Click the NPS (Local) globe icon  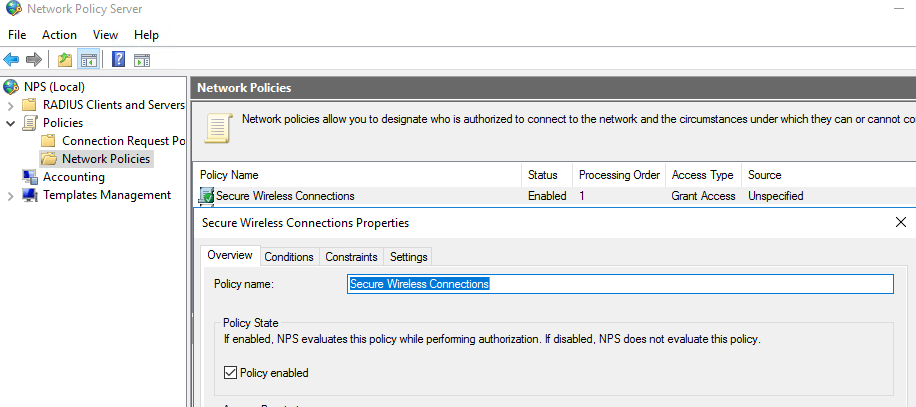point(11,87)
